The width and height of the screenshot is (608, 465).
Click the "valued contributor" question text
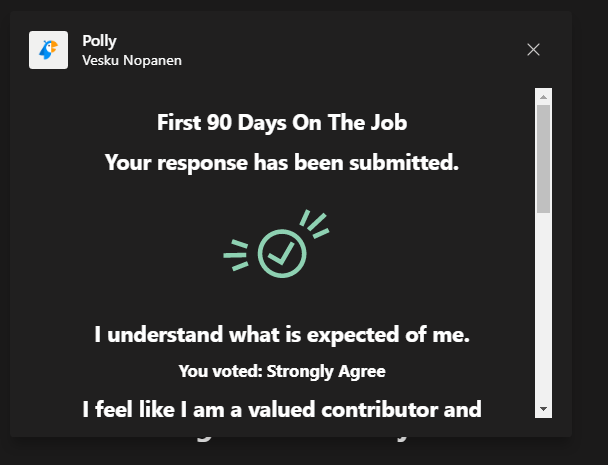coord(282,408)
